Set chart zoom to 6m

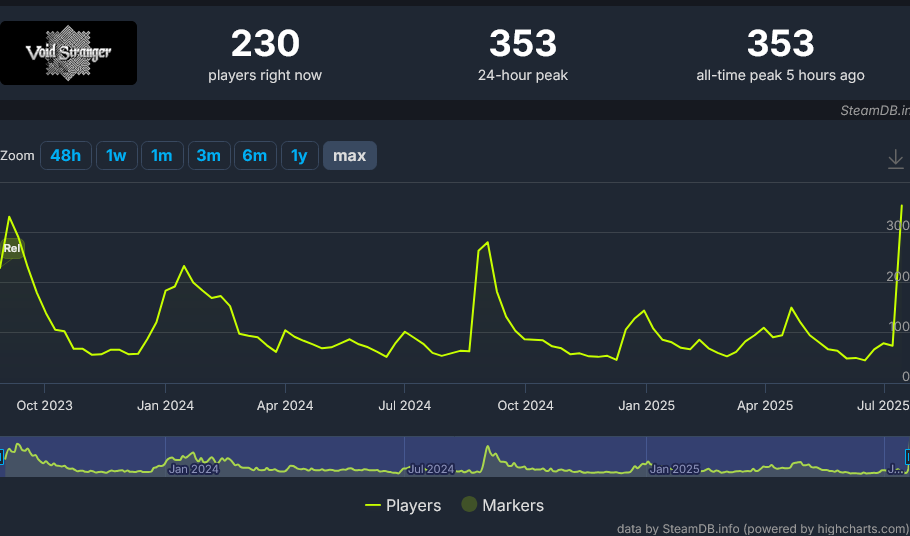click(255, 155)
